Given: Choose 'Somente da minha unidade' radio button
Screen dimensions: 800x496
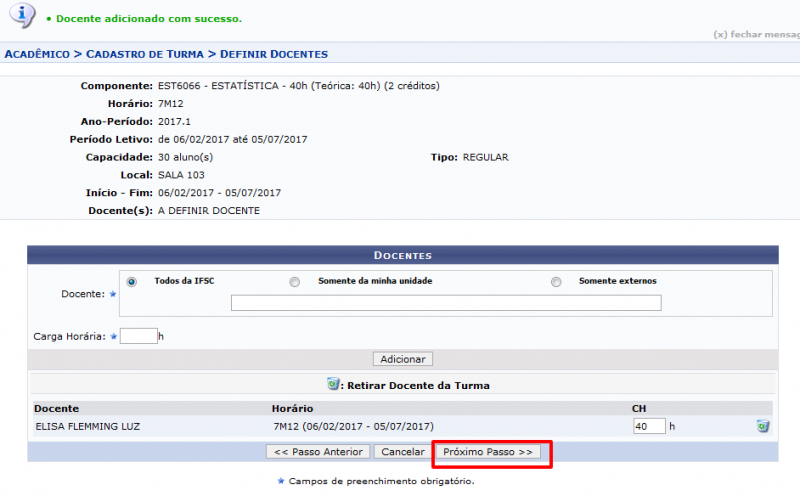Looking at the screenshot, I should (x=294, y=282).
